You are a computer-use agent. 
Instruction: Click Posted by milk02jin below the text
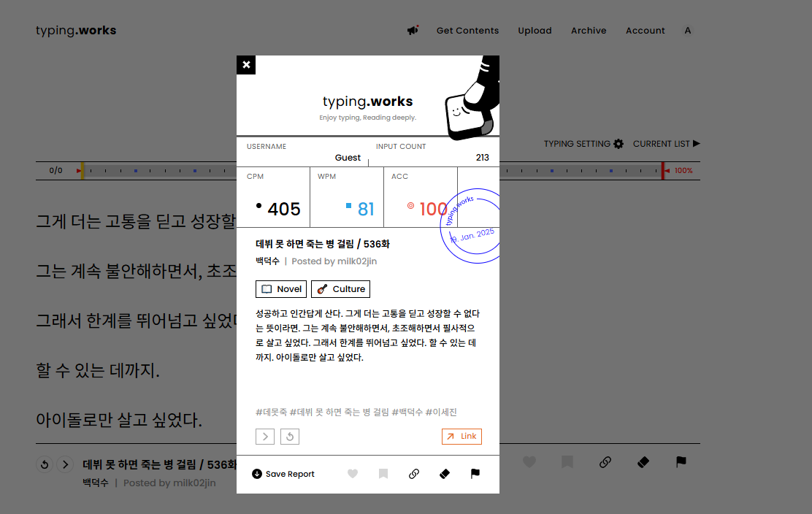169,483
